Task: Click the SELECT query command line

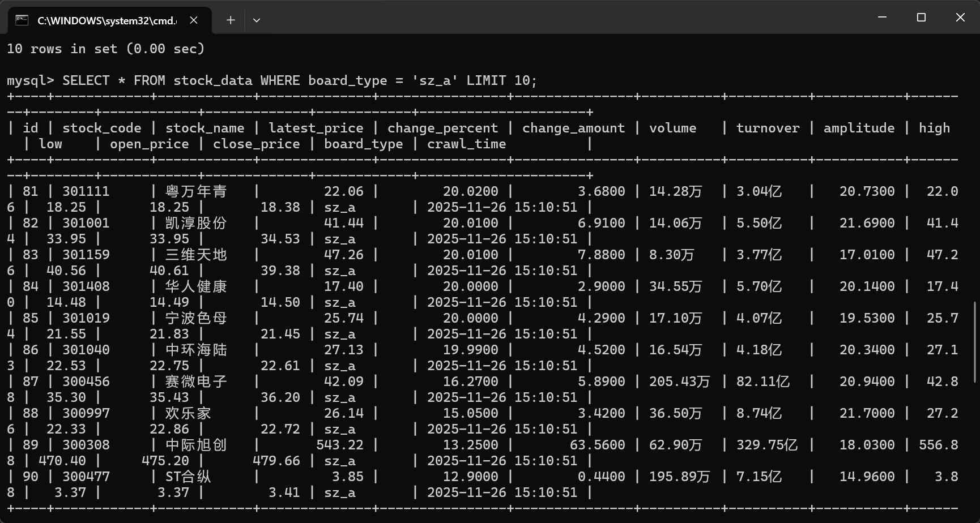Action: pyautogui.click(x=272, y=80)
